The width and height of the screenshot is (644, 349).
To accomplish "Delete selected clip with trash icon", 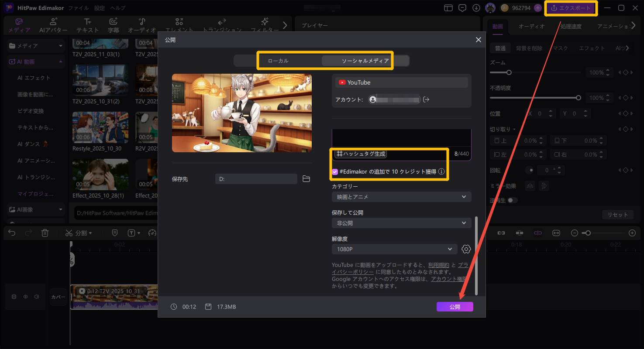I will pyautogui.click(x=45, y=233).
